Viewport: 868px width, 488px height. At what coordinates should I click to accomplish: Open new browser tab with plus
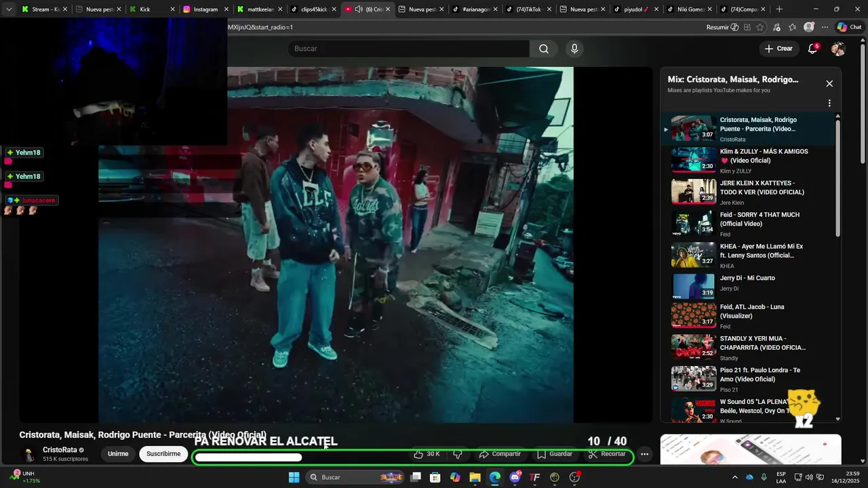779,9
